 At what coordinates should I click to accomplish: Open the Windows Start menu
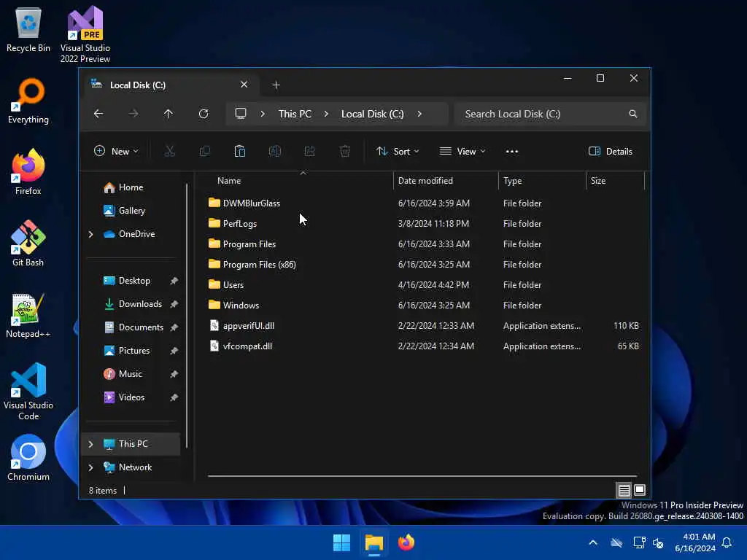click(341, 542)
